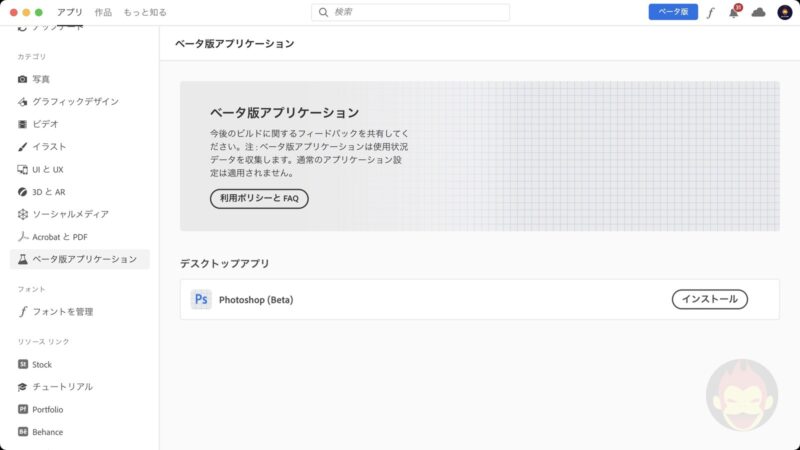800x450 pixels.
Task: Open the Stock resource link
Action: tap(42, 364)
